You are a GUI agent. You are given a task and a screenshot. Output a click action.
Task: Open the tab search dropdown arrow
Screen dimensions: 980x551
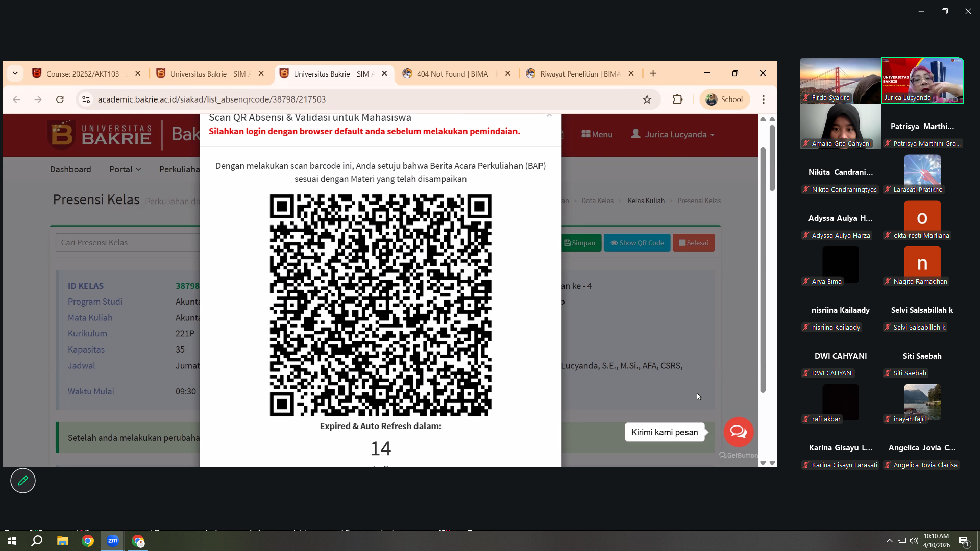point(15,73)
